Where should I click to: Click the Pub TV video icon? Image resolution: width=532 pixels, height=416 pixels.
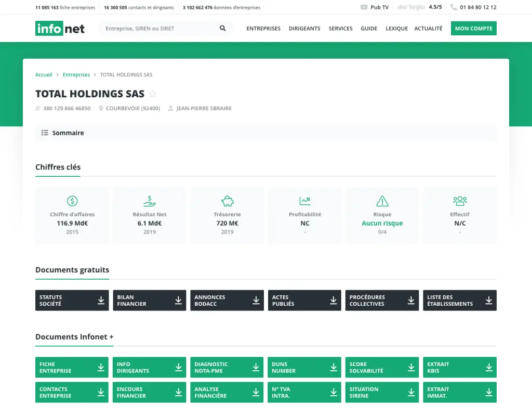364,7
